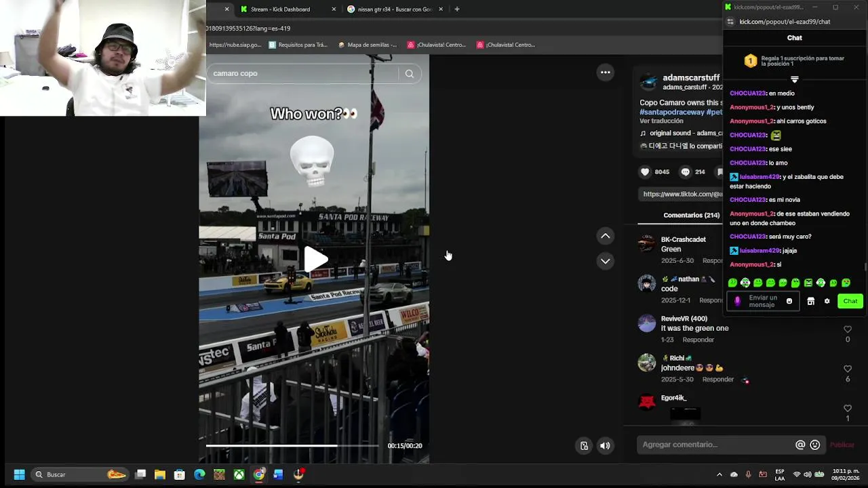Select the Comentarios (214) tab

[691, 216]
